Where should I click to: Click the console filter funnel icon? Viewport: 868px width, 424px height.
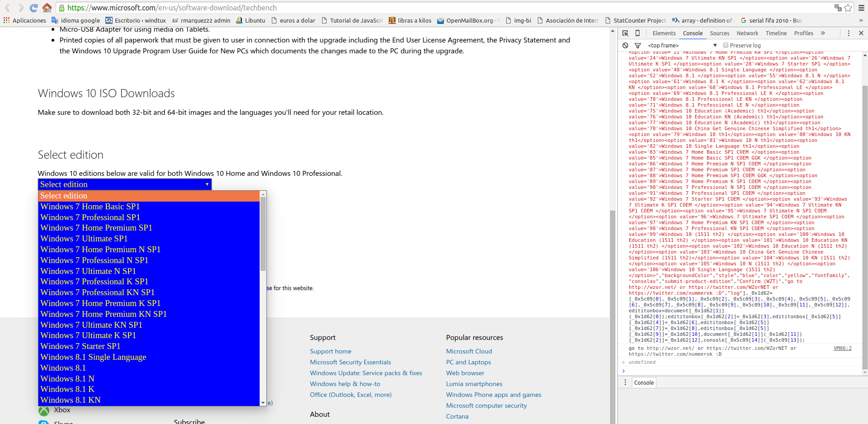(638, 45)
